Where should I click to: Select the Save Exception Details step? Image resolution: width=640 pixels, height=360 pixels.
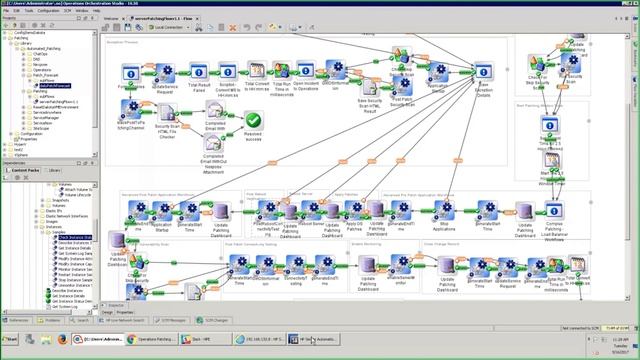pos(484,72)
